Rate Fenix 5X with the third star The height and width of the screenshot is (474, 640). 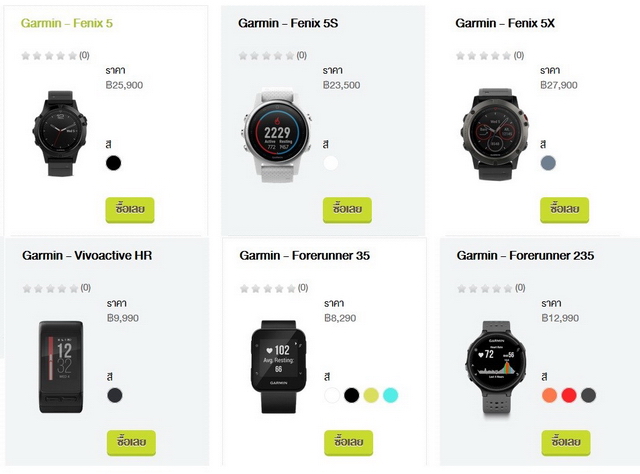(x=484, y=56)
